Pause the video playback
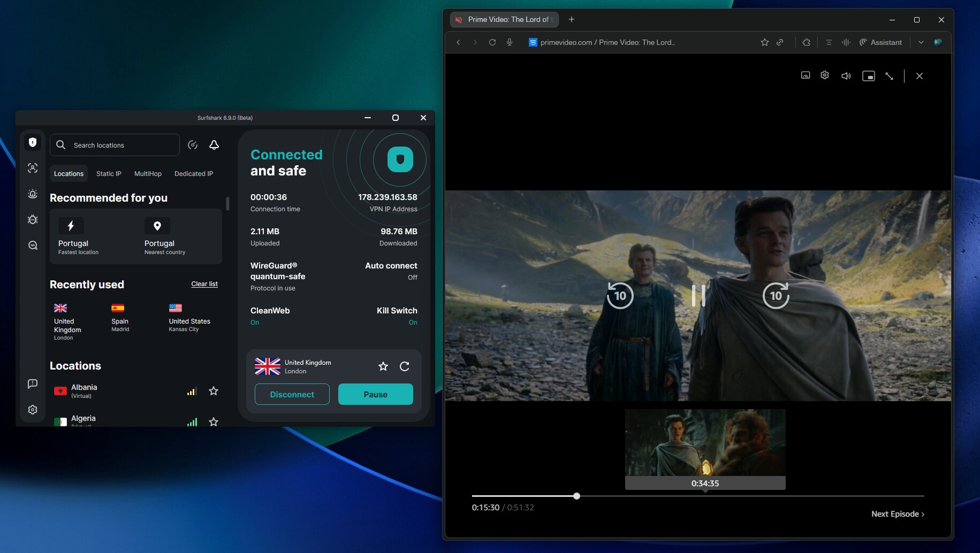The width and height of the screenshot is (980, 553). click(698, 295)
